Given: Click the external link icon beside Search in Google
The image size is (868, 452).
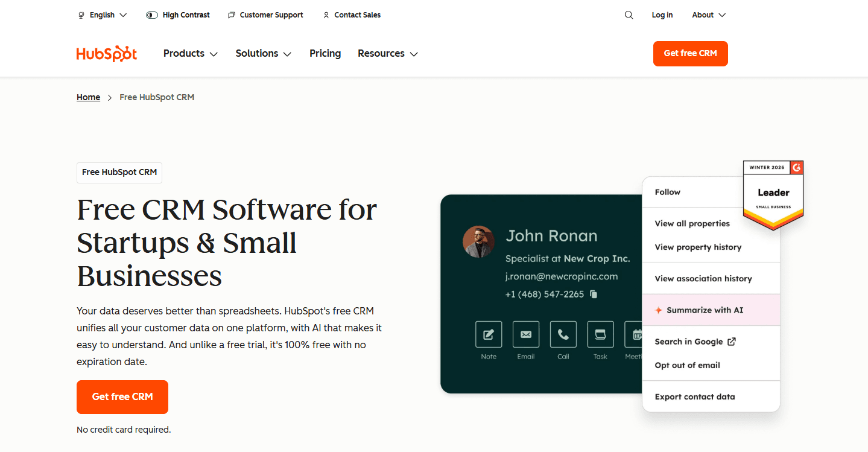Looking at the screenshot, I should [732, 342].
